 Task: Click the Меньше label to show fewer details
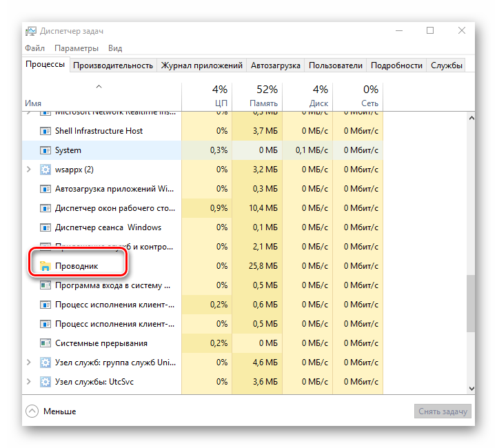click(x=59, y=411)
